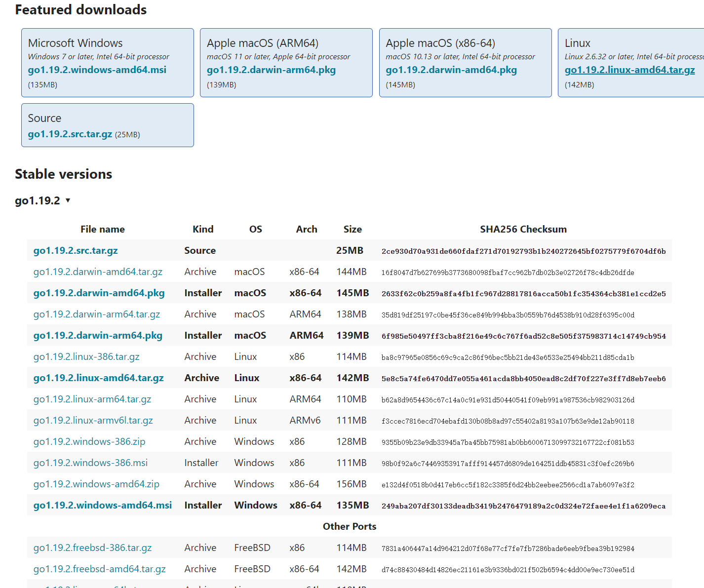The height and width of the screenshot is (588, 704).
Task: Click the Stable versions heading
Action: (x=64, y=174)
